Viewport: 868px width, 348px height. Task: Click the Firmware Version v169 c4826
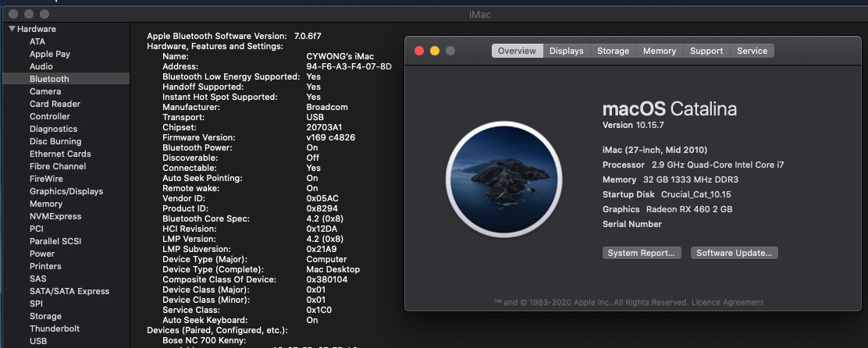click(x=330, y=137)
